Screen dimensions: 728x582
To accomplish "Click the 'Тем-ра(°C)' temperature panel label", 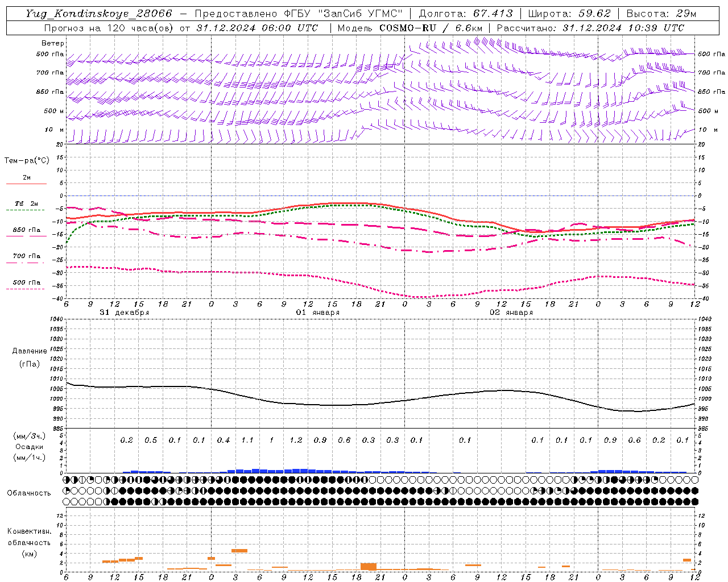I will click(27, 161).
